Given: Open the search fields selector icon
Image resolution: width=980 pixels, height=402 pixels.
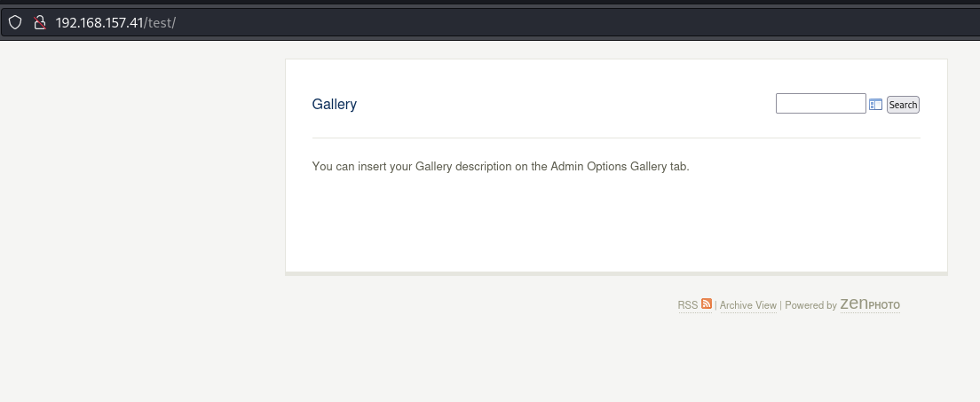Looking at the screenshot, I should click(x=875, y=105).
